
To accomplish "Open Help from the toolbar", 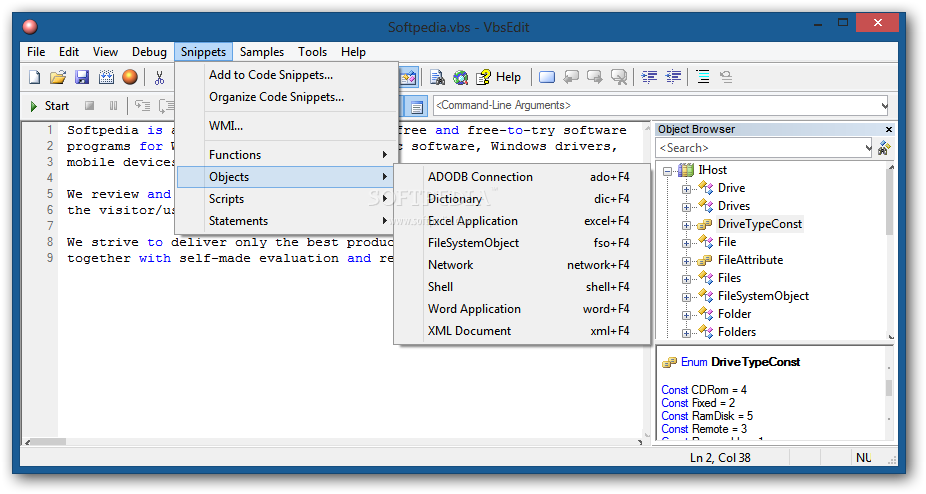I will click(498, 77).
